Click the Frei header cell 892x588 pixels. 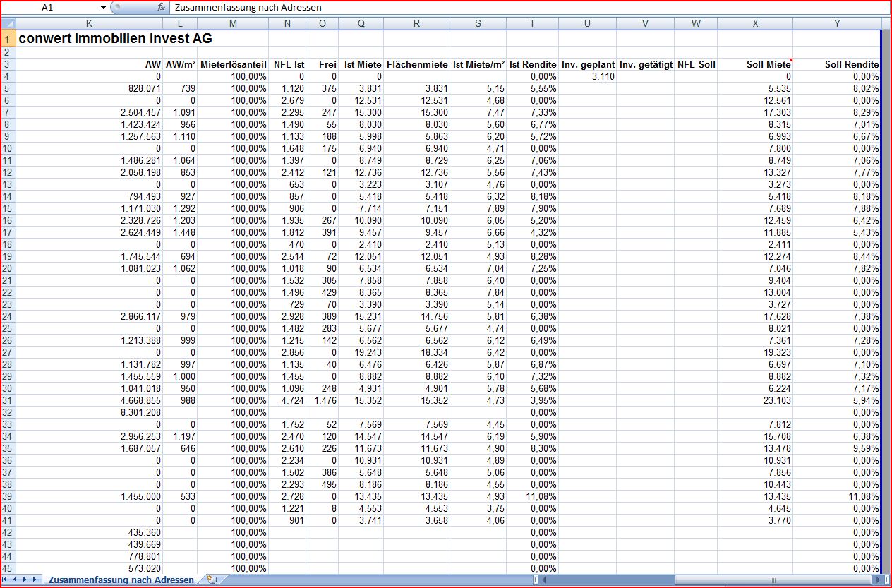(323, 65)
